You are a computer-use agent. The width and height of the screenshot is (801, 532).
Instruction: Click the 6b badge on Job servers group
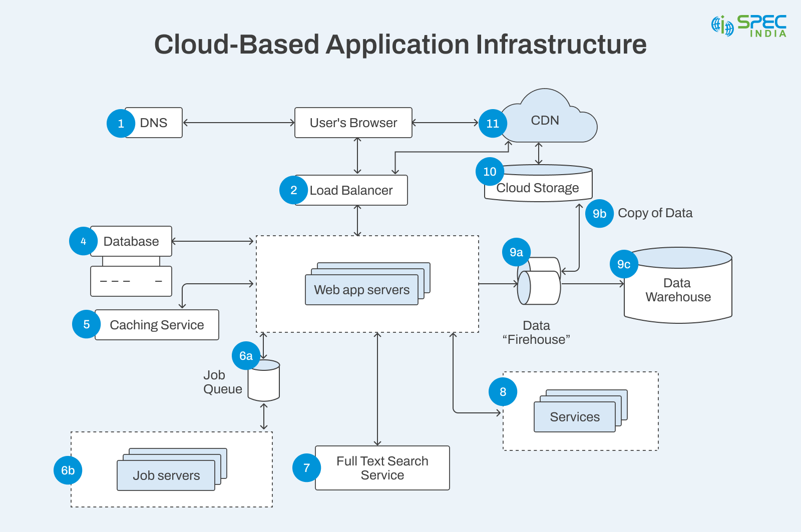[68, 470]
